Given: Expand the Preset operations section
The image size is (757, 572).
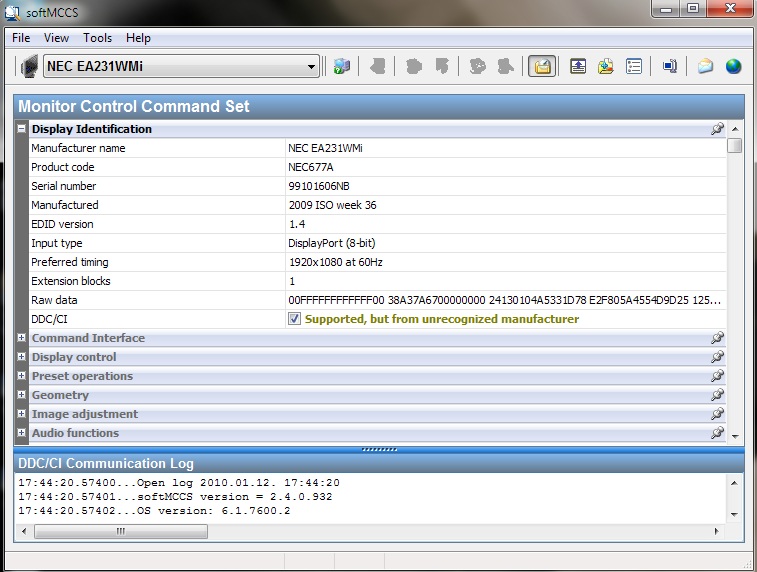Looking at the screenshot, I should (21, 376).
